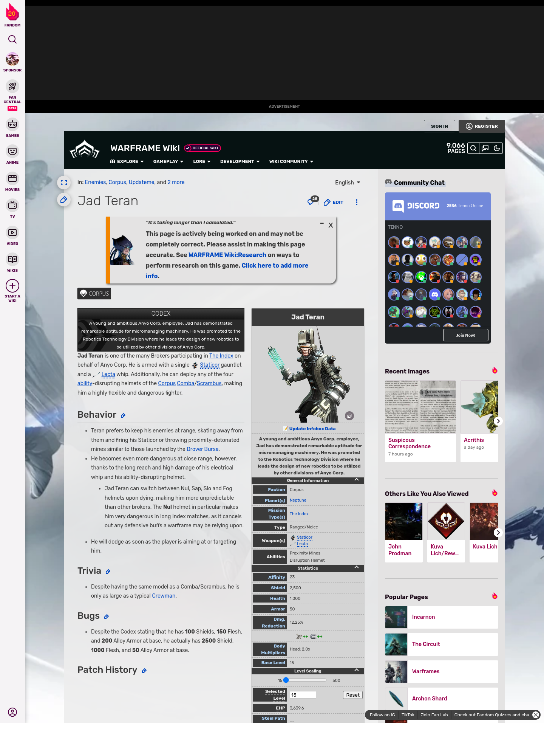Image resolution: width=544 pixels, height=756 pixels.
Task: Edit the Patch History section via pencil icon
Action: (x=144, y=671)
